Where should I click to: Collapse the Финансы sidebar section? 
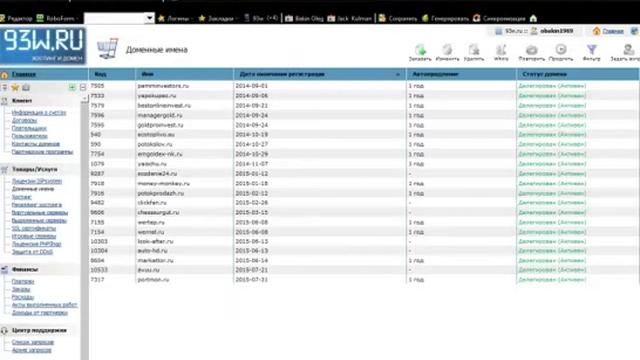point(25,270)
